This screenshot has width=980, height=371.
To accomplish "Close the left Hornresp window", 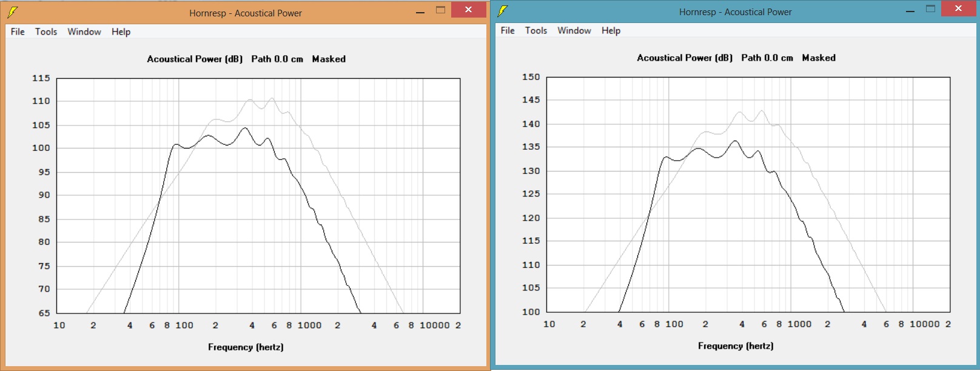I will (x=468, y=10).
